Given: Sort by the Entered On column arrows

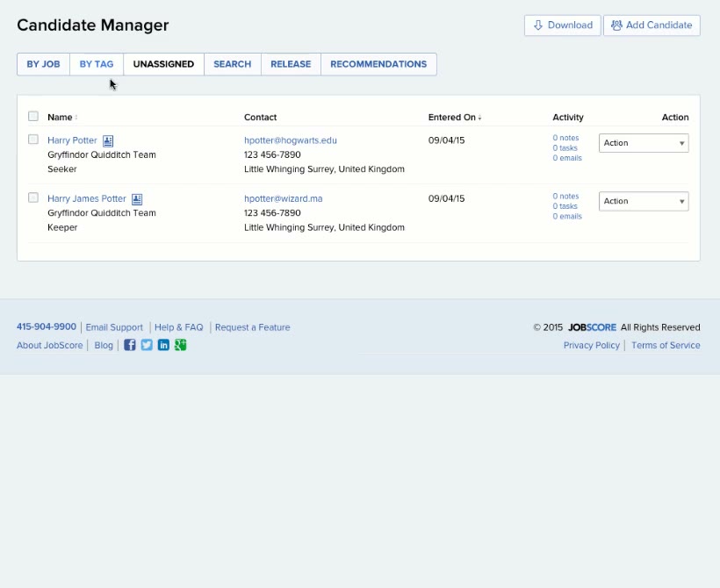Looking at the screenshot, I should (479, 118).
